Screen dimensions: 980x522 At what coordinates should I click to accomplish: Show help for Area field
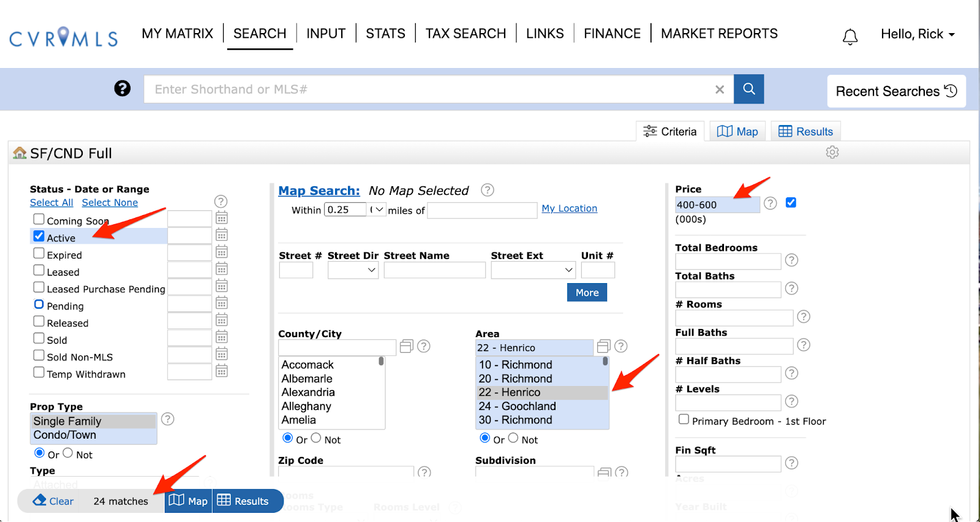(621, 346)
